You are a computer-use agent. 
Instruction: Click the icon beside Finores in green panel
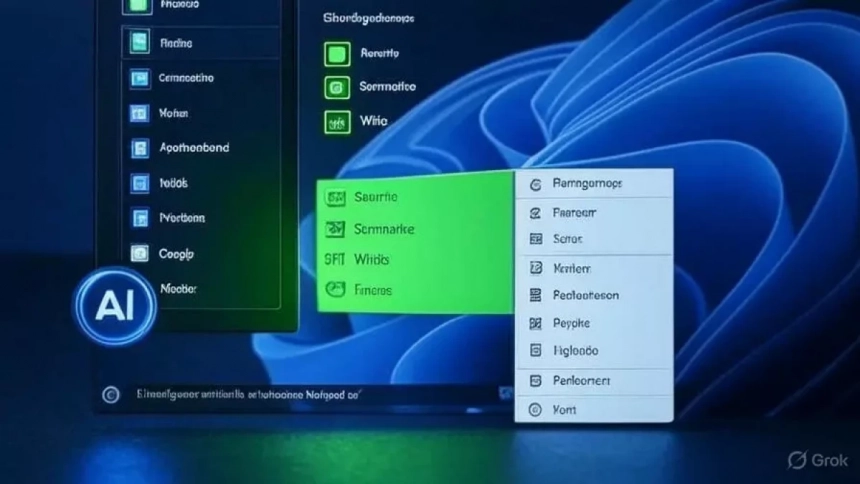click(335, 291)
